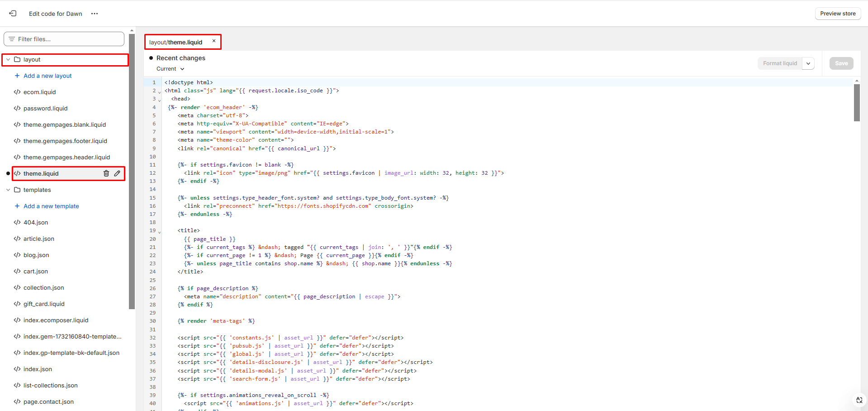
Task: Click the plus icon for Add a new layout
Action: pyautogui.click(x=17, y=76)
